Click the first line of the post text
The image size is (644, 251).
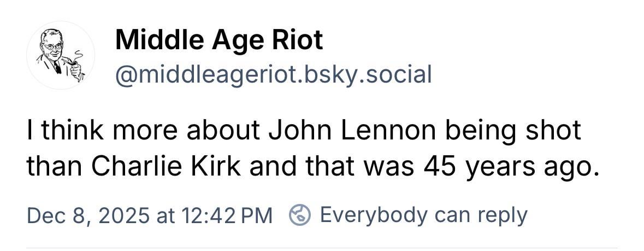coord(303,132)
